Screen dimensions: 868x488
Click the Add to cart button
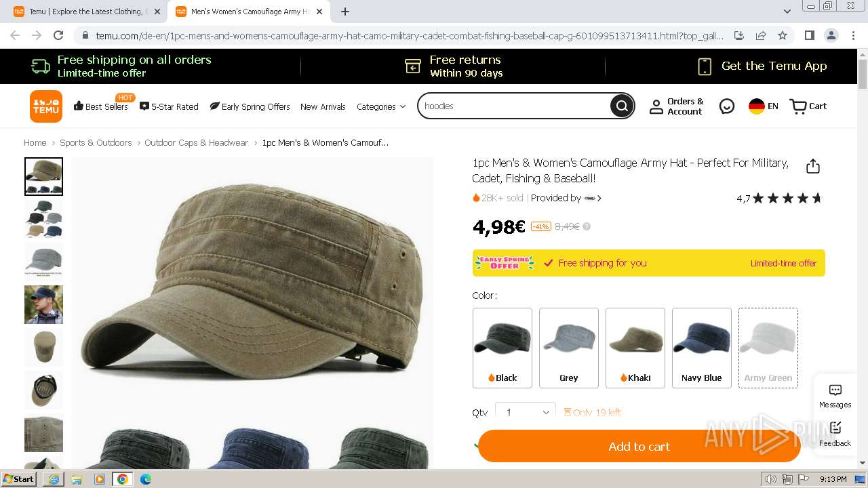tap(639, 446)
